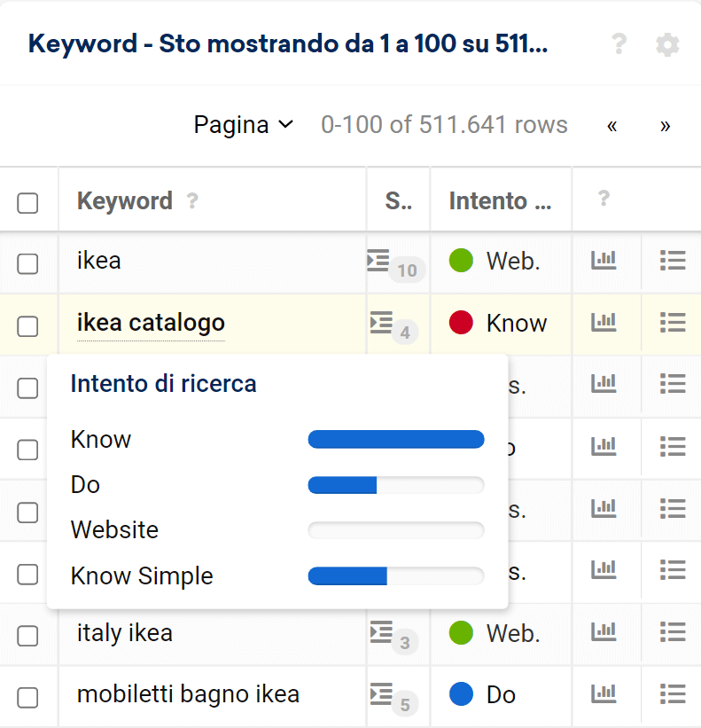Click the Do intent bar in popup
Screen dimensions: 701x728
tap(396, 485)
